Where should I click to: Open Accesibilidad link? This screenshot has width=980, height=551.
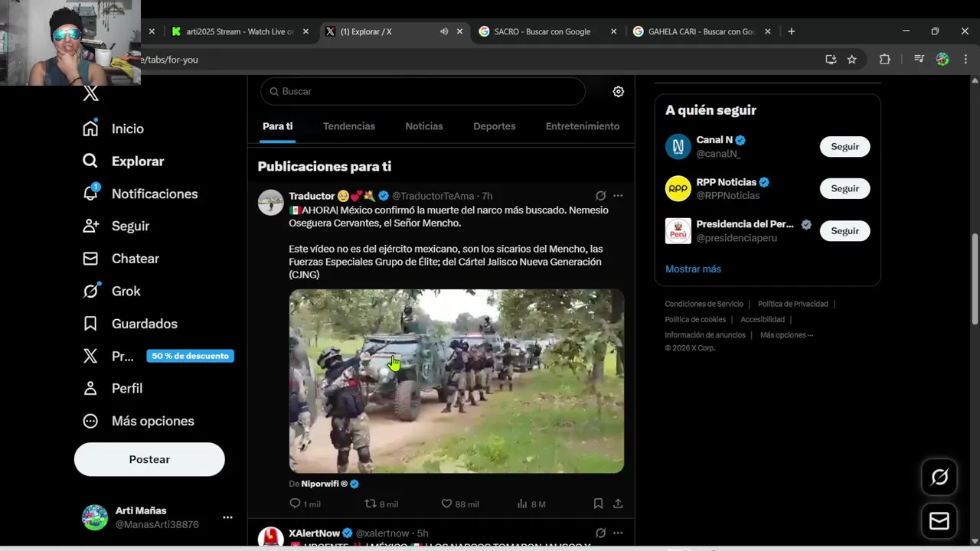tap(763, 319)
